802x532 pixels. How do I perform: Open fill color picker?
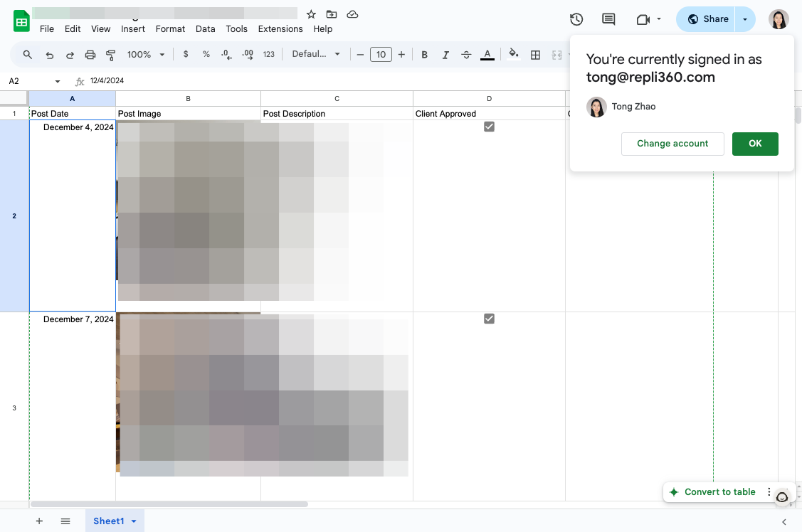[x=514, y=53]
